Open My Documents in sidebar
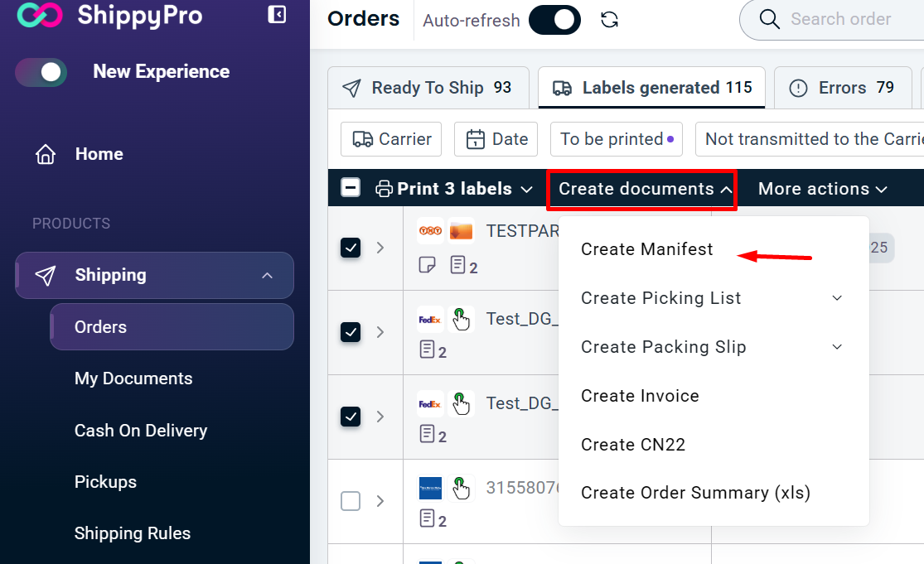Screen dimensions: 924x564 click(133, 378)
